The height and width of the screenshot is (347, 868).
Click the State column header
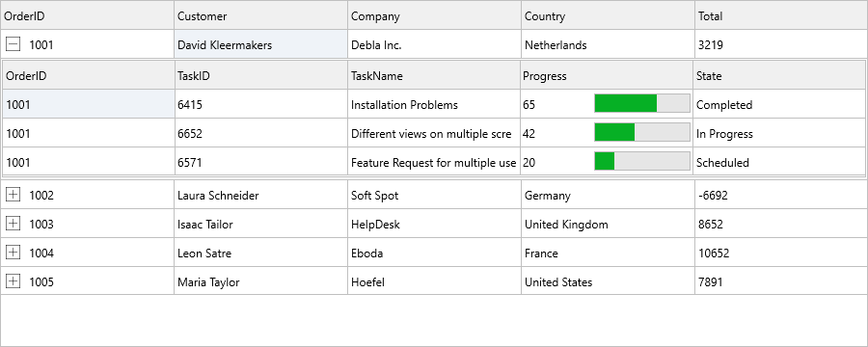tap(779, 75)
